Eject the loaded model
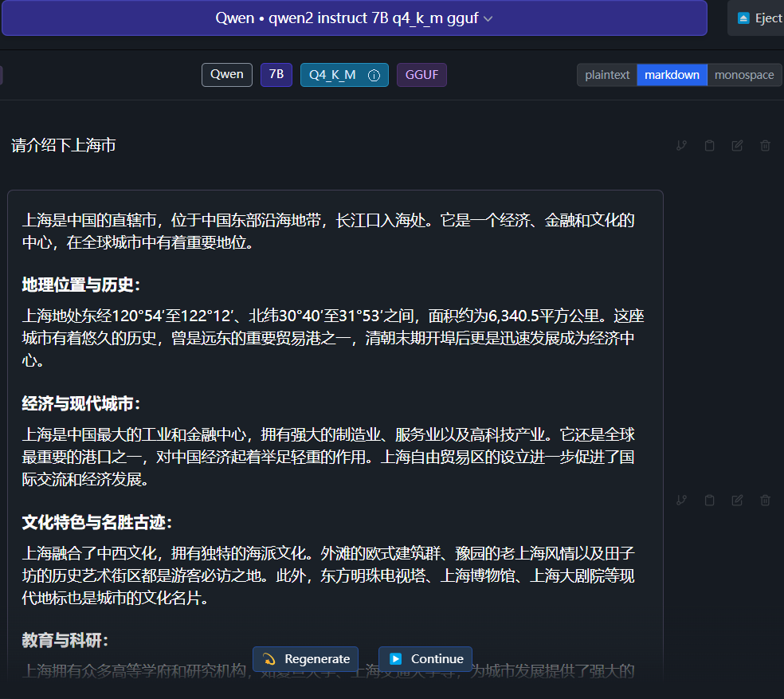Image resolution: width=784 pixels, height=699 pixels. point(763,18)
